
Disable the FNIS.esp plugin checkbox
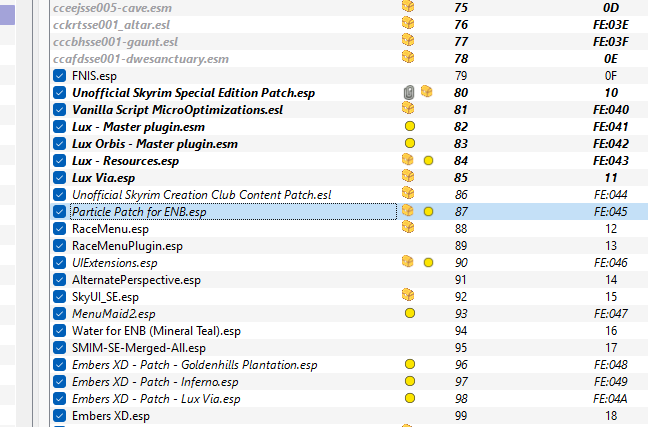[60, 76]
